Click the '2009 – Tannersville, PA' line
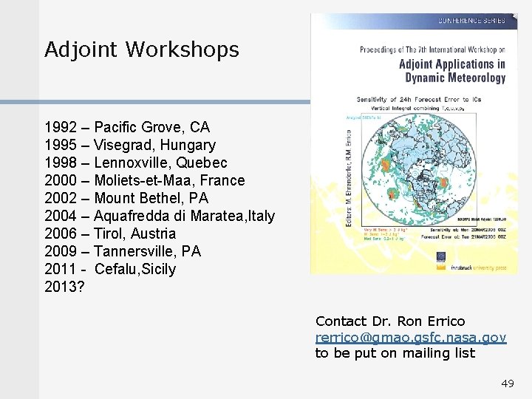 pyautogui.click(x=123, y=251)
